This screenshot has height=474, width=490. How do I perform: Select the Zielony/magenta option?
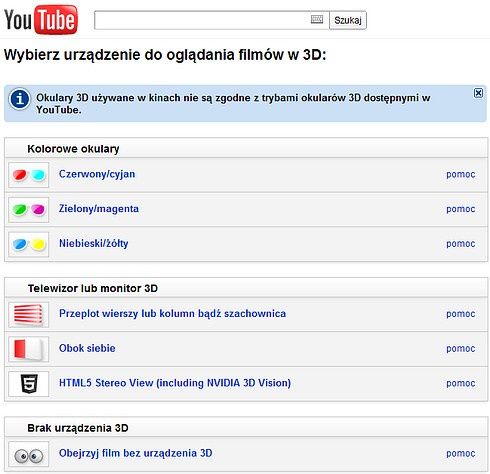click(99, 209)
